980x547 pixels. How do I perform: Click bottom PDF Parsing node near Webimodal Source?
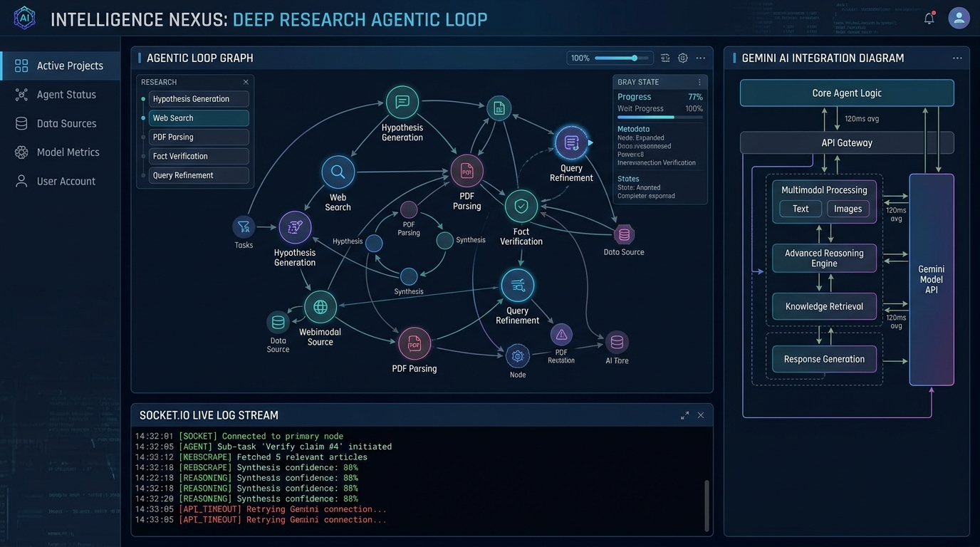[x=415, y=344]
